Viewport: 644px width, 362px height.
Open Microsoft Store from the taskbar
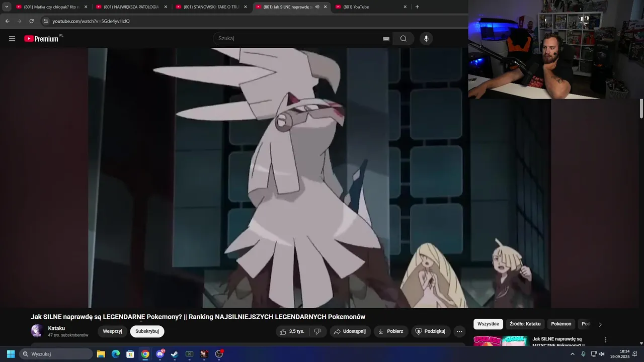point(130,354)
